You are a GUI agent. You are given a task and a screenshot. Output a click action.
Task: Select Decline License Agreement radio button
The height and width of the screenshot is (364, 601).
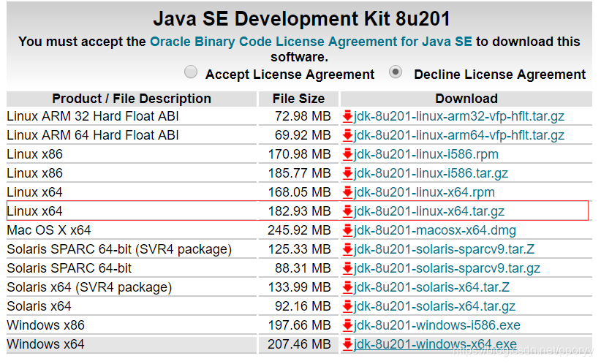pos(396,72)
